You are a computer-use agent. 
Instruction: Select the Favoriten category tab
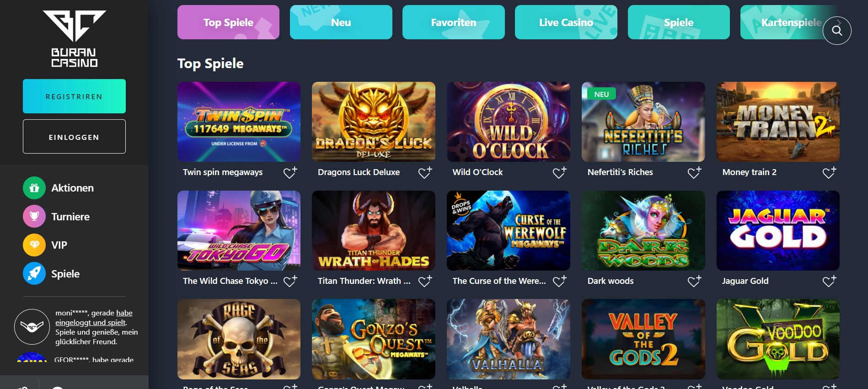point(454,22)
